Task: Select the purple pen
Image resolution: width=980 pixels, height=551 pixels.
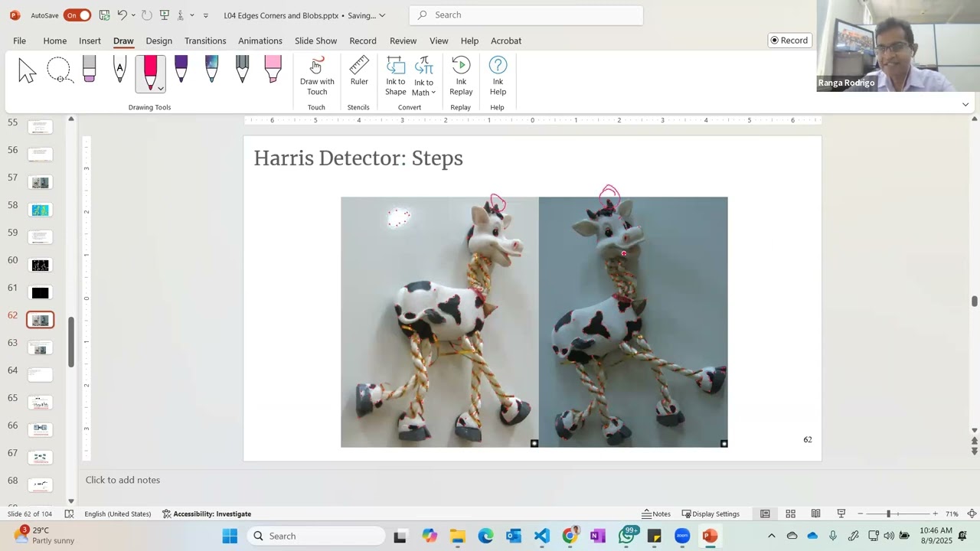Action: click(181, 70)
